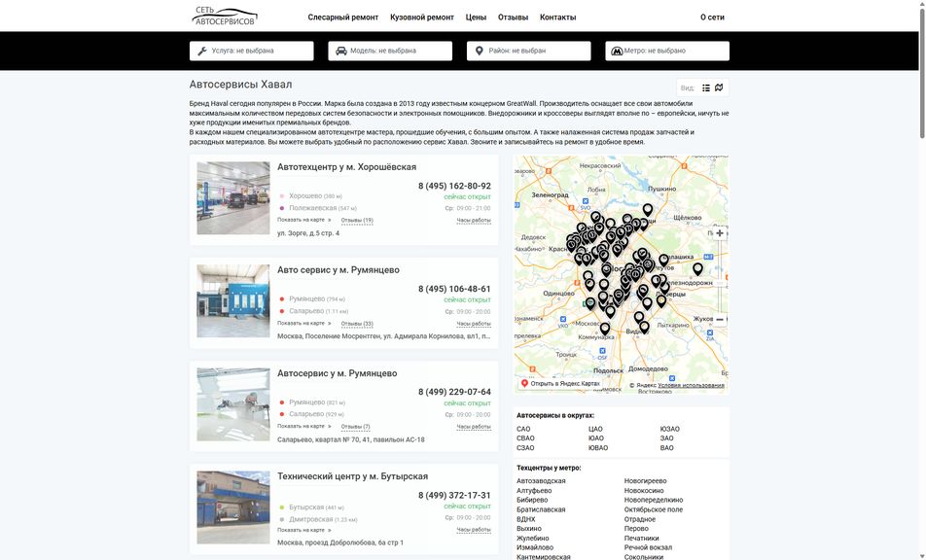Call phone 8 (495) 162-80-92
This screenshot has width=926, height=560.
click(x=455, y=186)
